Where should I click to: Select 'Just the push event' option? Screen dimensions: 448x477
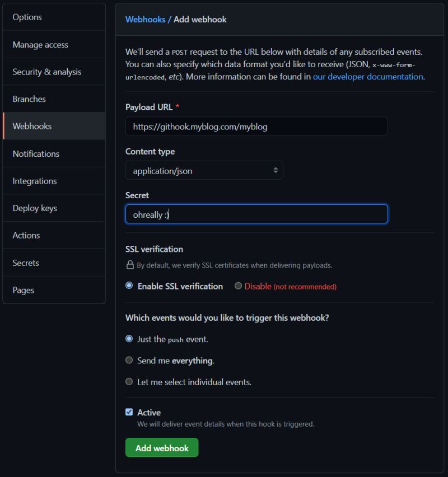click(129, 339)
